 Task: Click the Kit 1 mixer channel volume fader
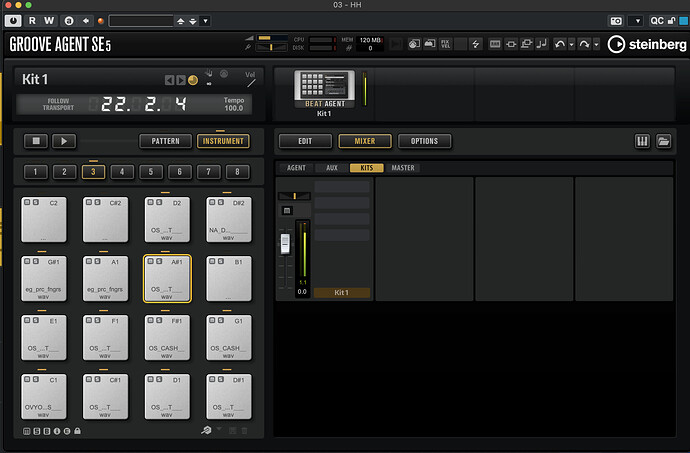pyautogui.click(x=285, y=243)
